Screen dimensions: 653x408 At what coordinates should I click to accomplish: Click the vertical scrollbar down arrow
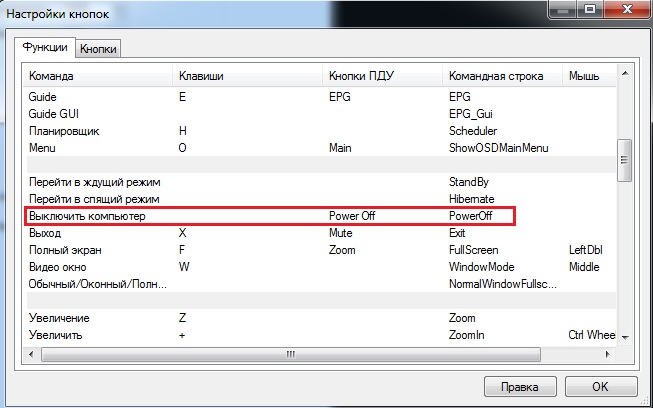[625, 337]
